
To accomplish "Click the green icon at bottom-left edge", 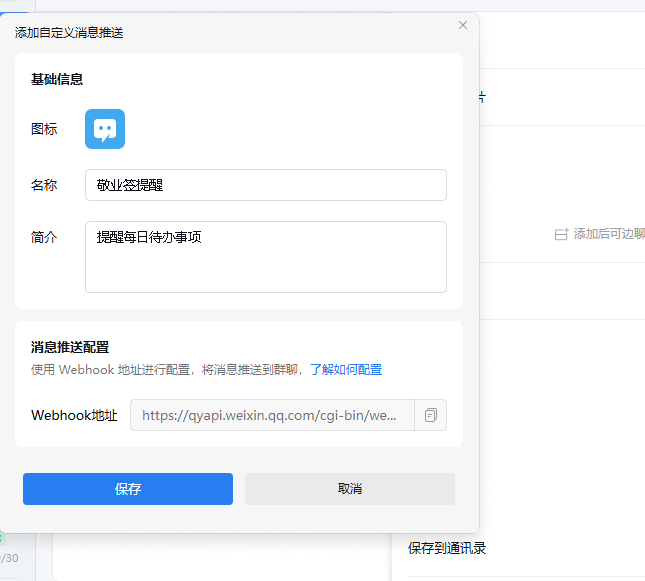I will tap(3, 538).
